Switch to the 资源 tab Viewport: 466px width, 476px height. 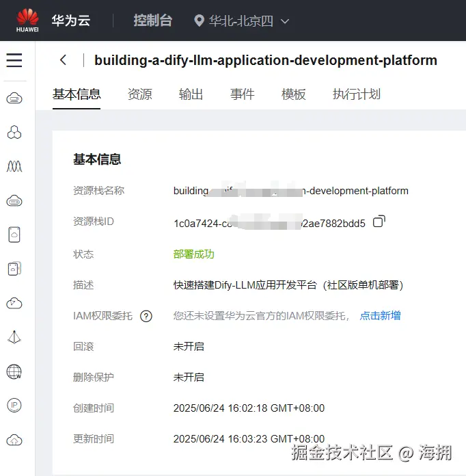[x=139, y=94]
